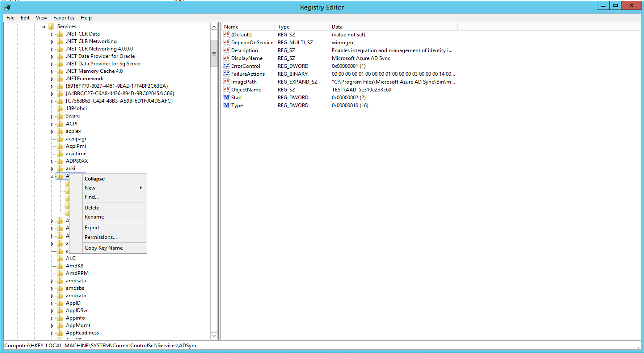Click the DWORD icon beside Start value
This screenshot has height=353, width=644.
[x=227, y=97]
